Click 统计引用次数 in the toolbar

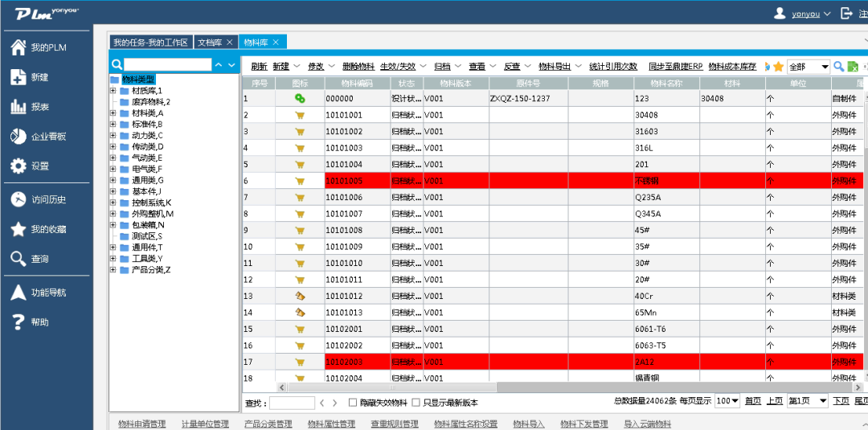point(613,67)
